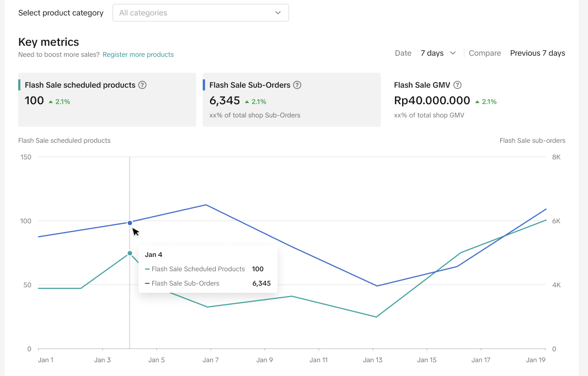The image size is (588, 376).
Task: Open the All categories dropdown
Action: coord(200,13)
